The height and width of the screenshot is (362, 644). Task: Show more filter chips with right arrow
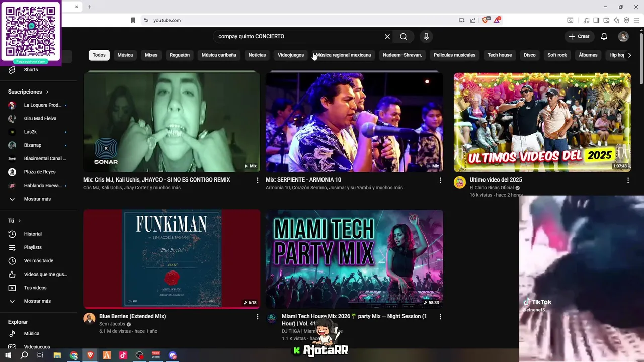[629, 55]
